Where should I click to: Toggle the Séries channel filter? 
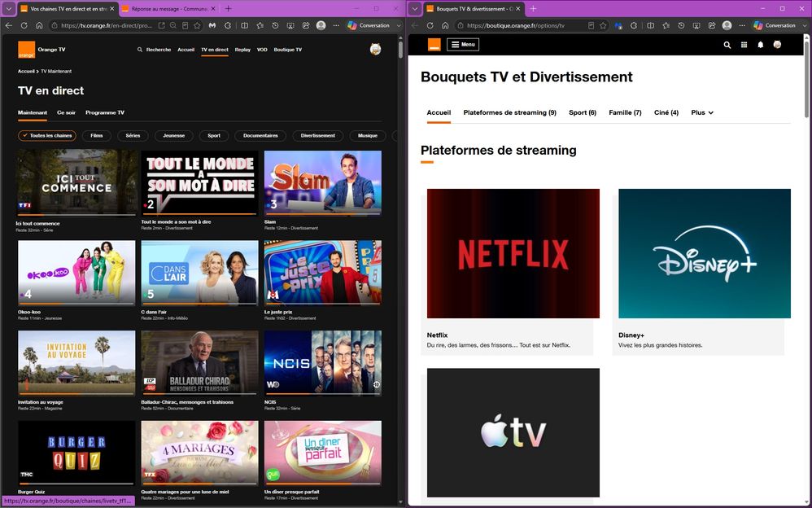(x=133, y=136)
